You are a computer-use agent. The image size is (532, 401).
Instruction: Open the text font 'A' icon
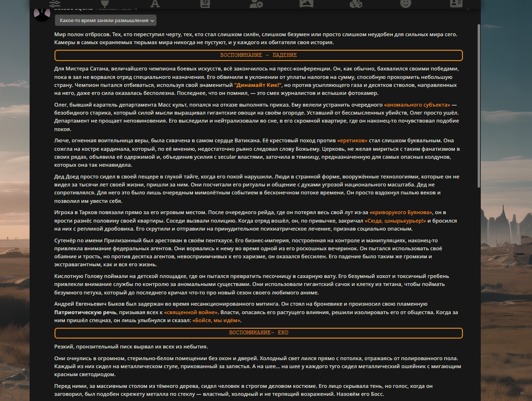click(x=155, y=4)
